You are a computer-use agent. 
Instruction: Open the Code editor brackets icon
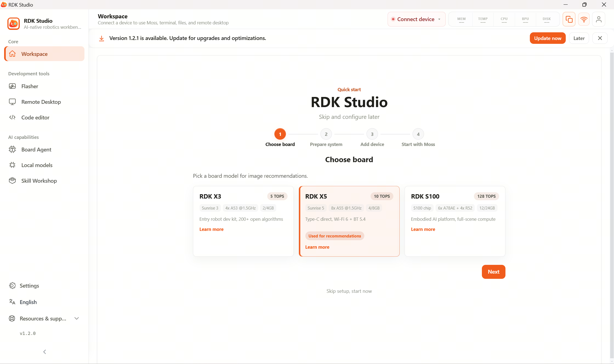(12, 117)
